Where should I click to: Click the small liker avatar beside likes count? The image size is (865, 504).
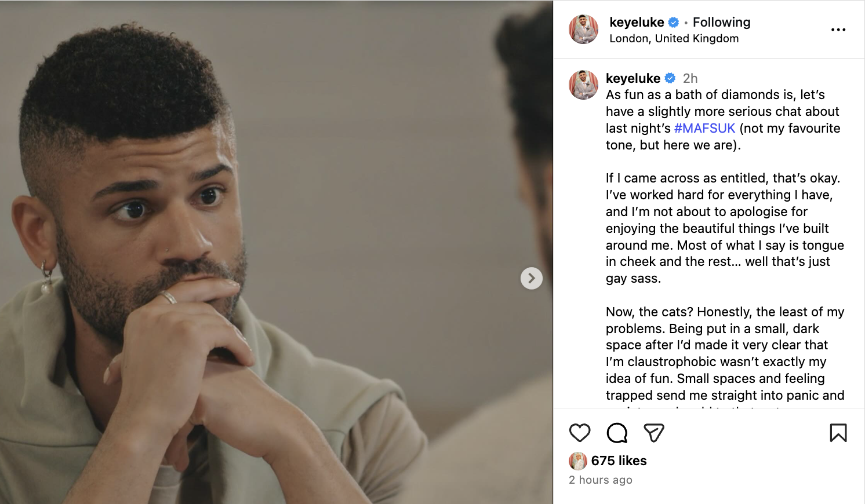(577, 461)
